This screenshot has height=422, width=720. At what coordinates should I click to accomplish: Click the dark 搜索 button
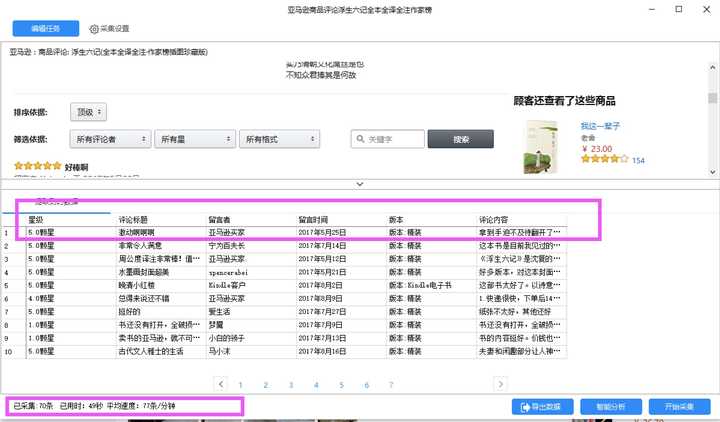click(x=461, y=139)
